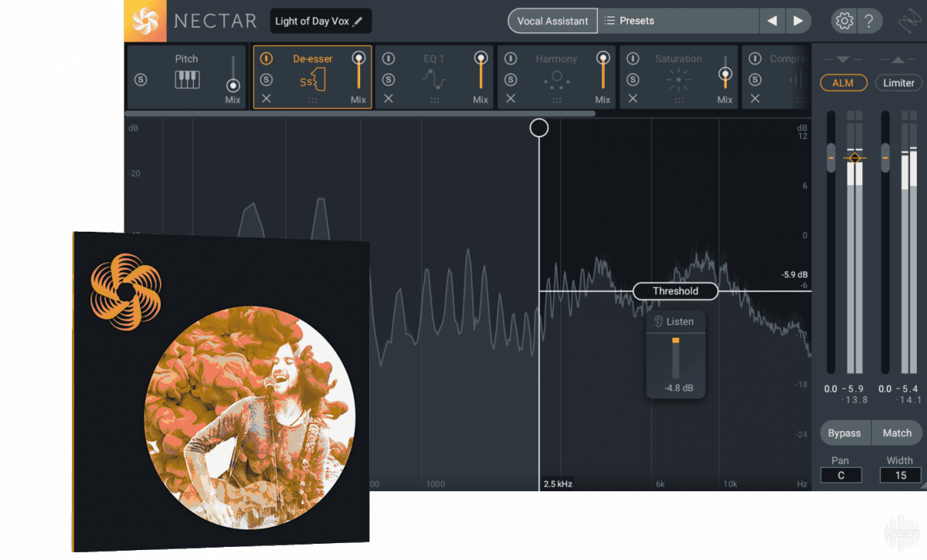Adjust the Harmony Mix slider

[x=603, y=58]
